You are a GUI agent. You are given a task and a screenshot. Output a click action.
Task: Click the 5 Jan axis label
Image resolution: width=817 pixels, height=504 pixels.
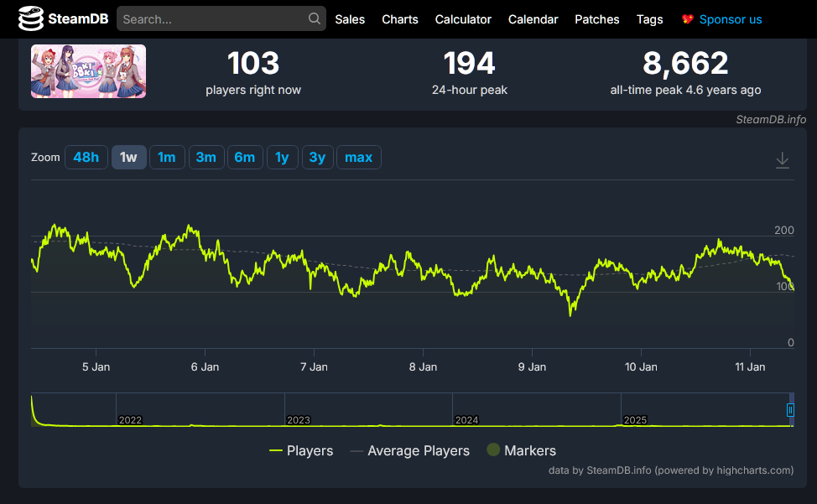click(x=96, y=366)
